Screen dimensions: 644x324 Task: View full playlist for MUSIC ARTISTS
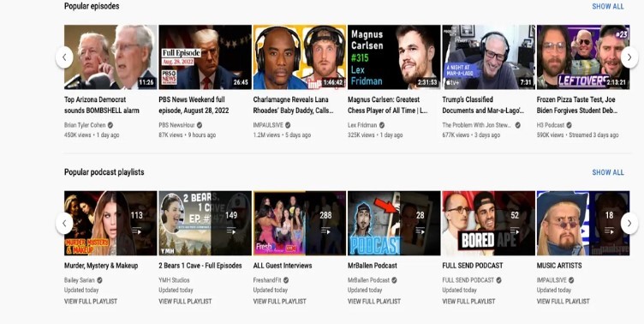point(563,302)
